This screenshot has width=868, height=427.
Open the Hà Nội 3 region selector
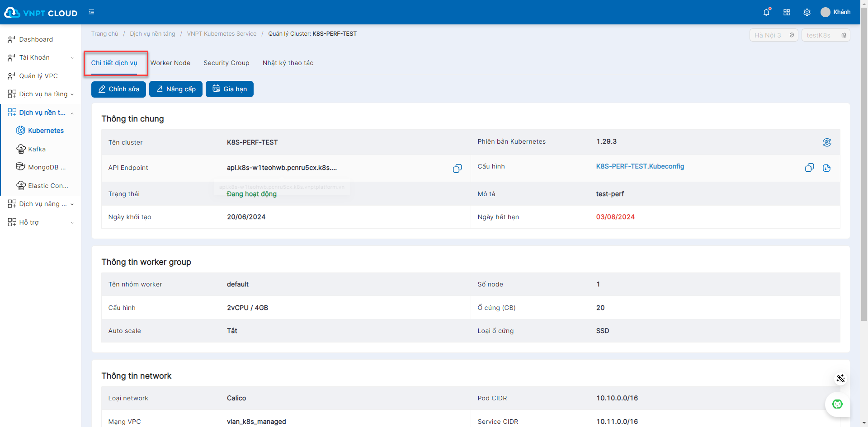pyautogui.click(x=774, y=35)
